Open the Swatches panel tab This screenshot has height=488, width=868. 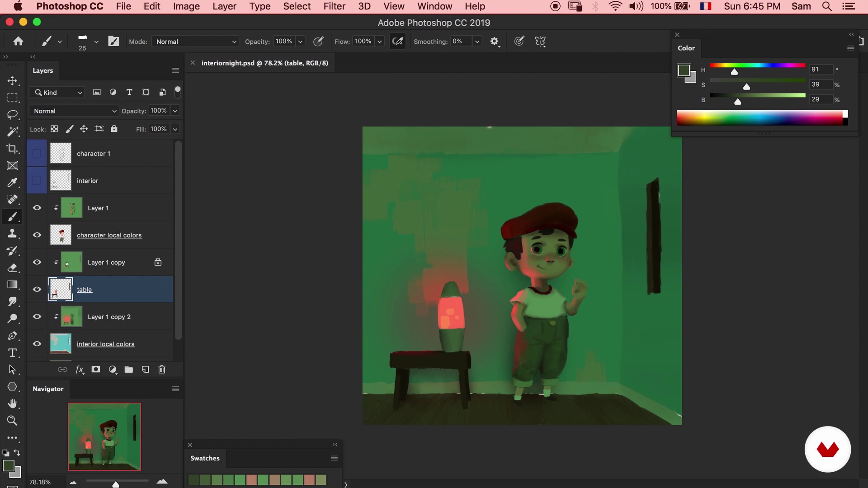205,458
